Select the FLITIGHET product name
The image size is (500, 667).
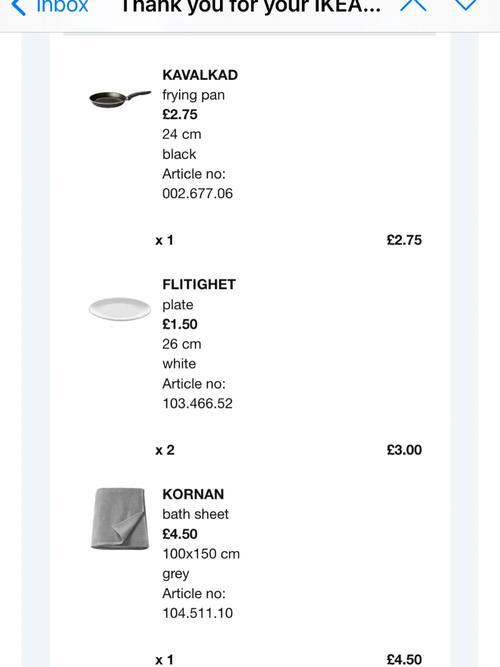click(199, 285)
